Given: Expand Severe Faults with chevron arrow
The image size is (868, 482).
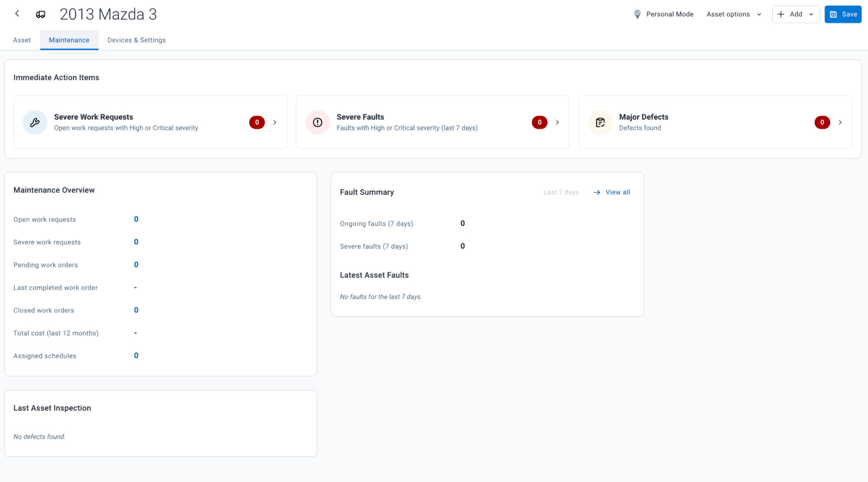Looking at the screenshot, I should [x=557, y=123].
